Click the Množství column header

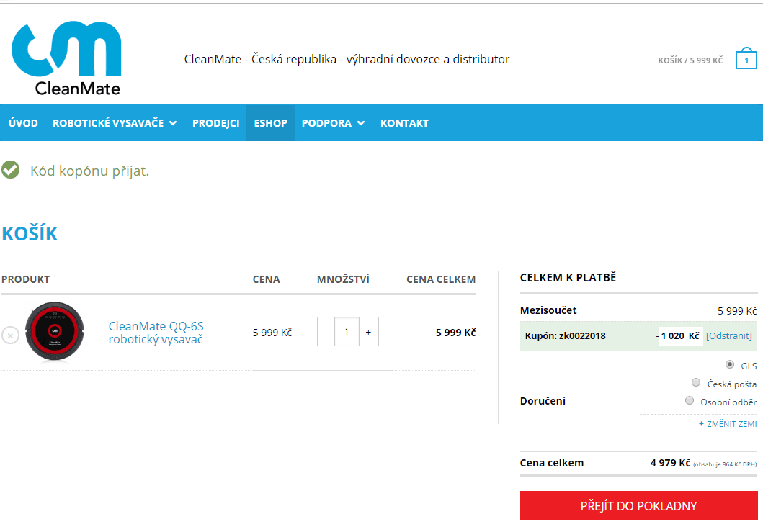point(343,279)
